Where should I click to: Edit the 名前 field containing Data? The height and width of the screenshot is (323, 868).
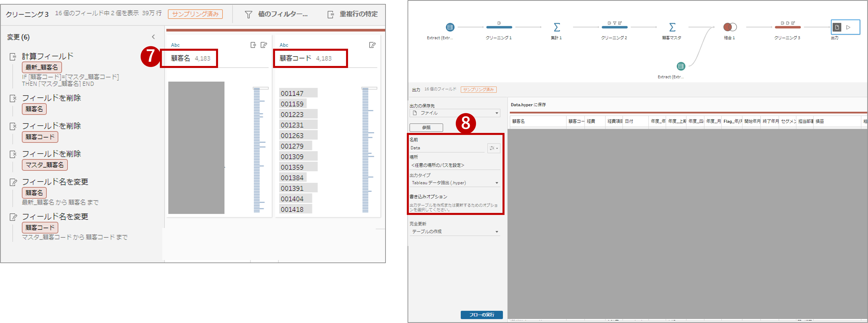pyautogui.click(x=447, y=148)
